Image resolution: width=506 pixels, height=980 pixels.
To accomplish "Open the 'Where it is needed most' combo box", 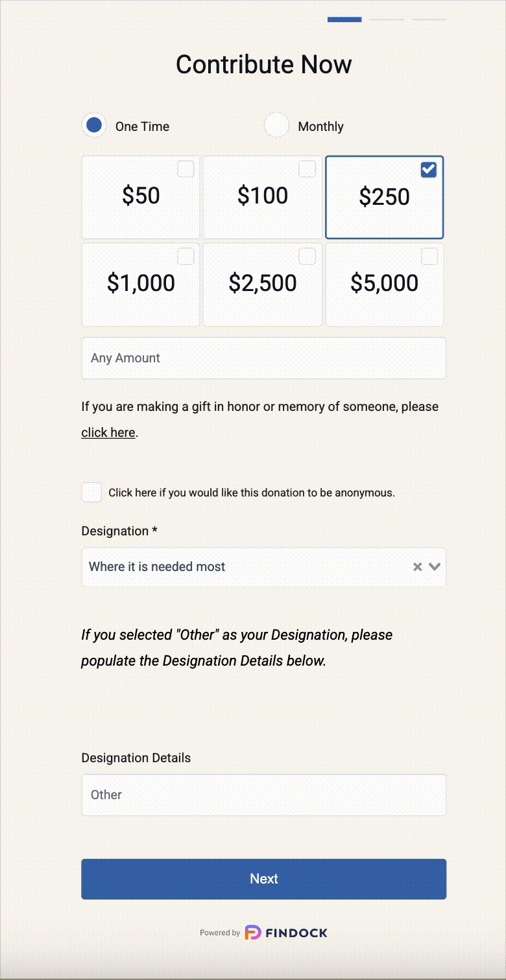I will click(x=247, y=567).
